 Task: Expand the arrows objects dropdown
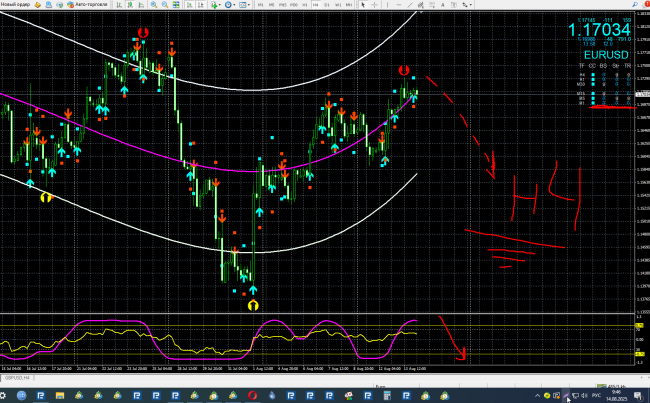(x=468, y=6)
